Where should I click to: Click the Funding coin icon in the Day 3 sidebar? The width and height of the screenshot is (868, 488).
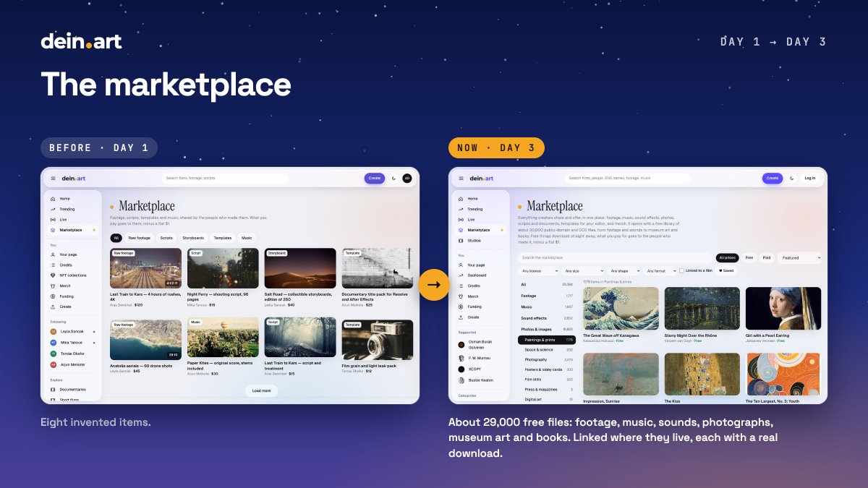(461, 307)
